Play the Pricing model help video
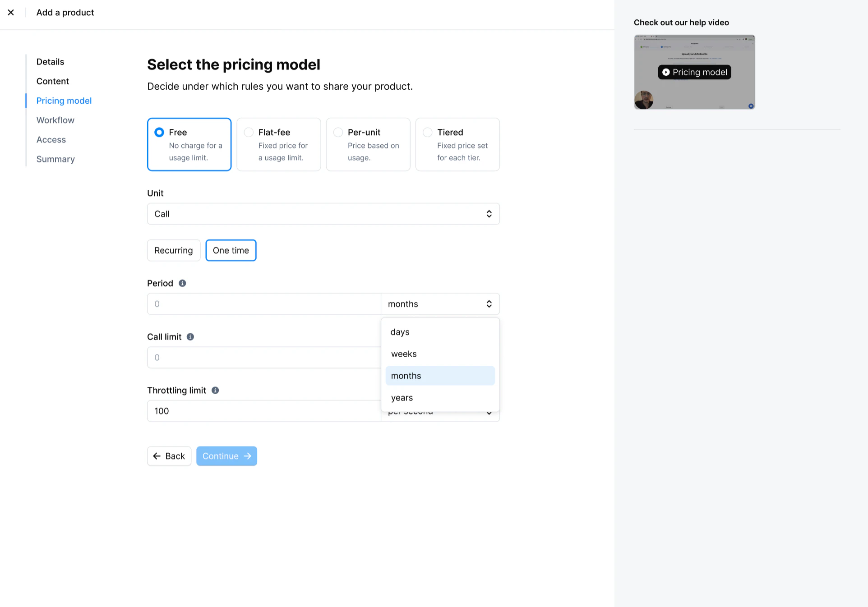Screen dimensions: 868x607 coord(694,72)
